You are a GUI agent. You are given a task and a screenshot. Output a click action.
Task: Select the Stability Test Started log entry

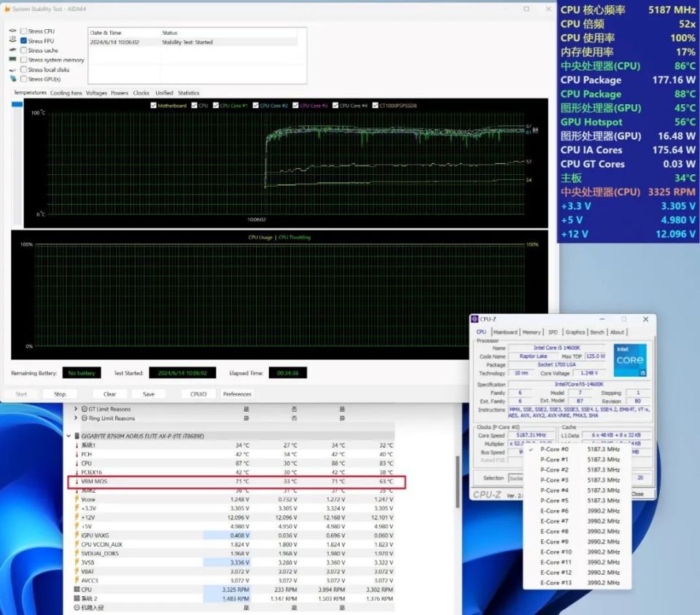pyautogui.click(x=193, y=42)
